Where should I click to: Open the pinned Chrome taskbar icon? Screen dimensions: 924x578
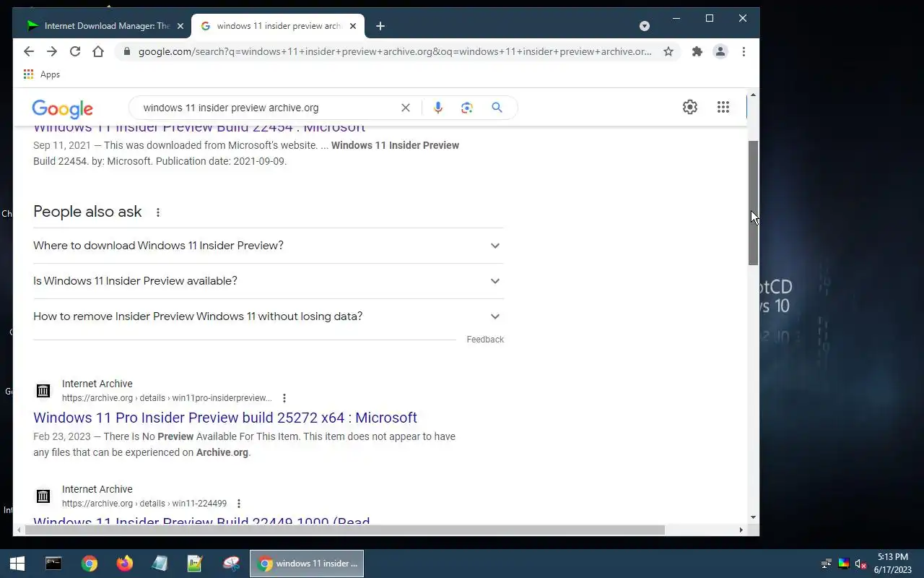coord(90,564)
